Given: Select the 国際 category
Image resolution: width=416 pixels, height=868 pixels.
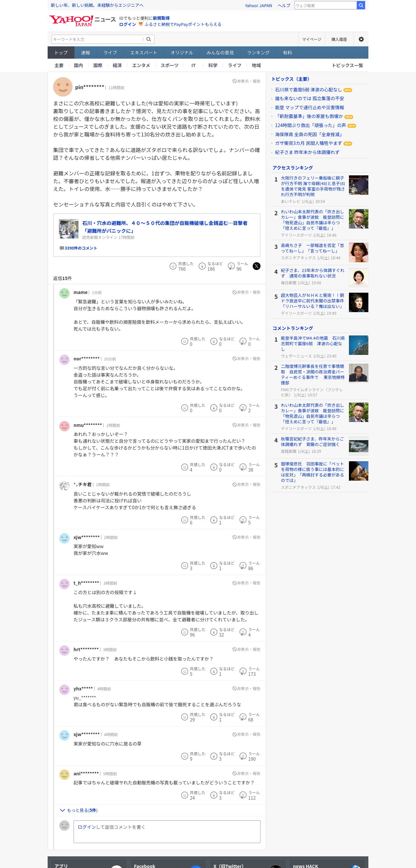Looking at the screenshot, I should 98,65.
